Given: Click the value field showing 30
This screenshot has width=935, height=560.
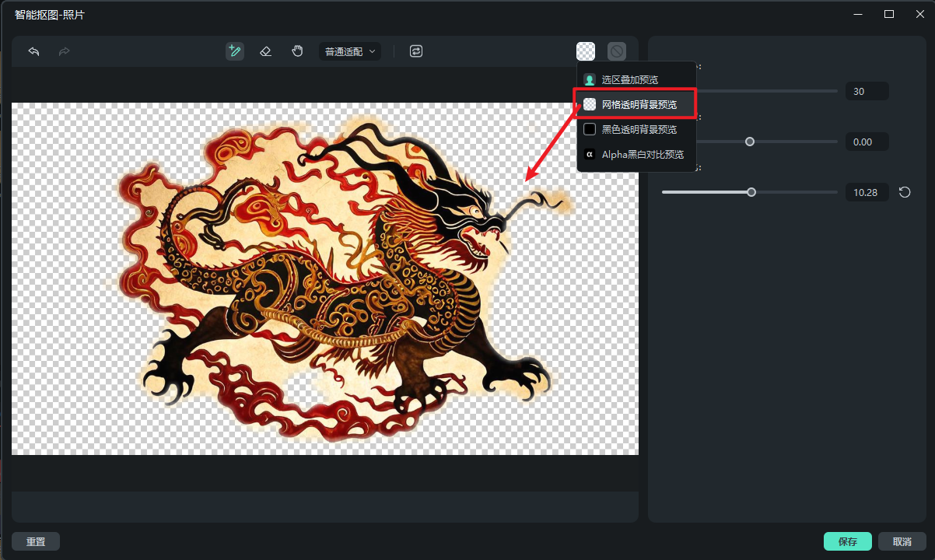Looking at the screenshot, I should pos(867,91).
